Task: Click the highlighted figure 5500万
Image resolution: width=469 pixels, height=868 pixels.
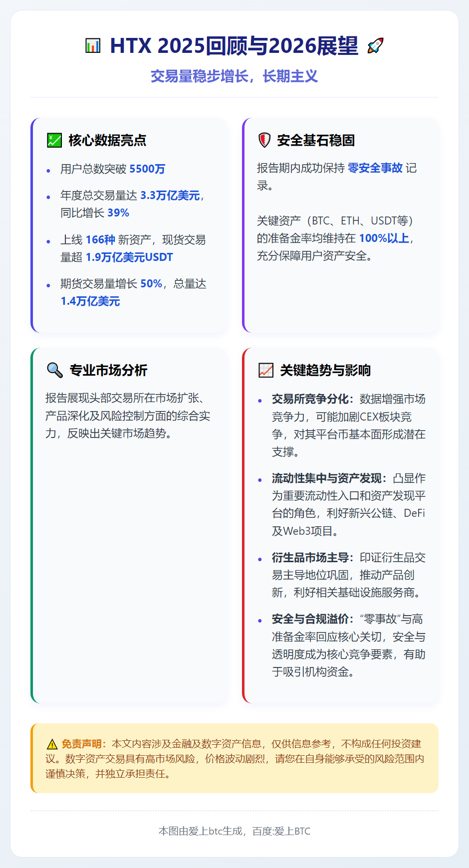Action: click(x=147, y=169)
